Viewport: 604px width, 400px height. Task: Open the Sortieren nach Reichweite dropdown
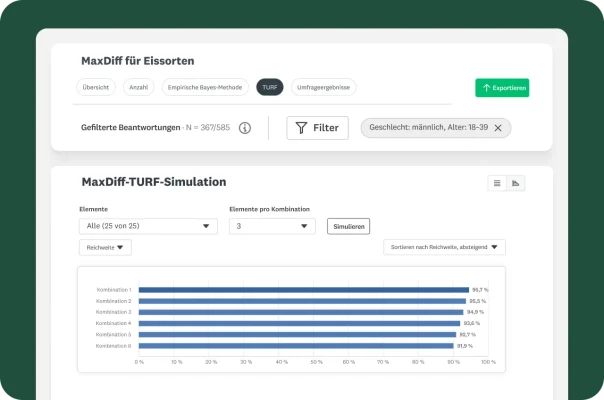(444, 247)
